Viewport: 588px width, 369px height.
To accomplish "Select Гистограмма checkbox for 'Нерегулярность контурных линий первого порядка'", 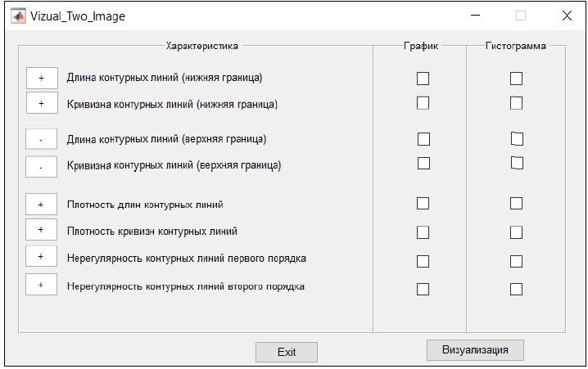I will (517, 262).
